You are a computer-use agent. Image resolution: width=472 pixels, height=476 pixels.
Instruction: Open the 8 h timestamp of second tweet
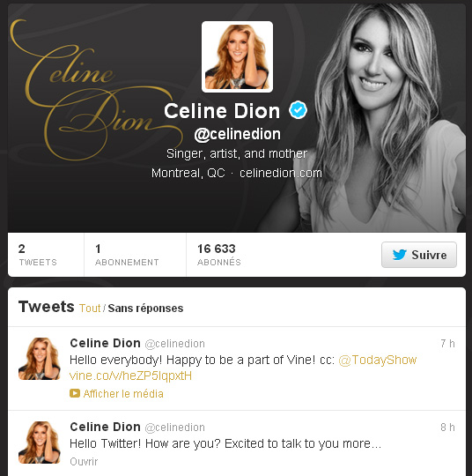tap(447, 428)
